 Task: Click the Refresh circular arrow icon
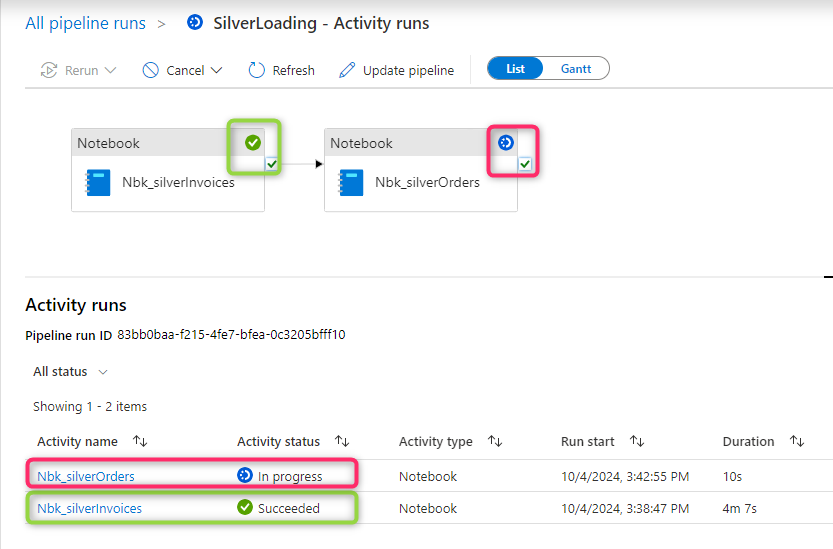257,70
